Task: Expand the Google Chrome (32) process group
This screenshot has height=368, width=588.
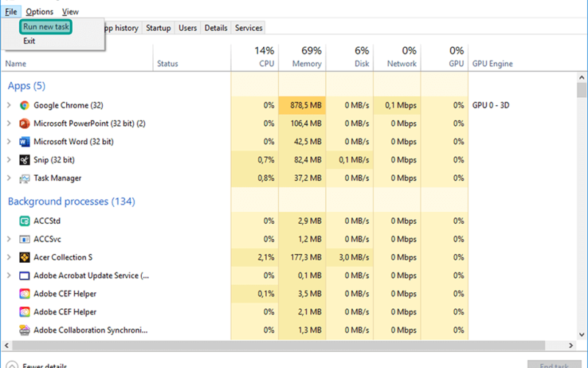Action: 9,105
